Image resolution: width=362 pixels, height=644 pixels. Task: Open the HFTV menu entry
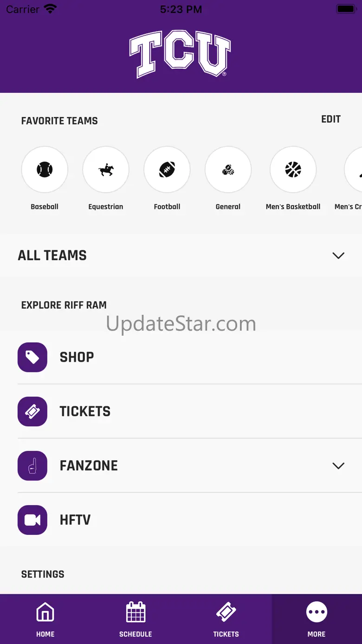(x=75, y=520)
